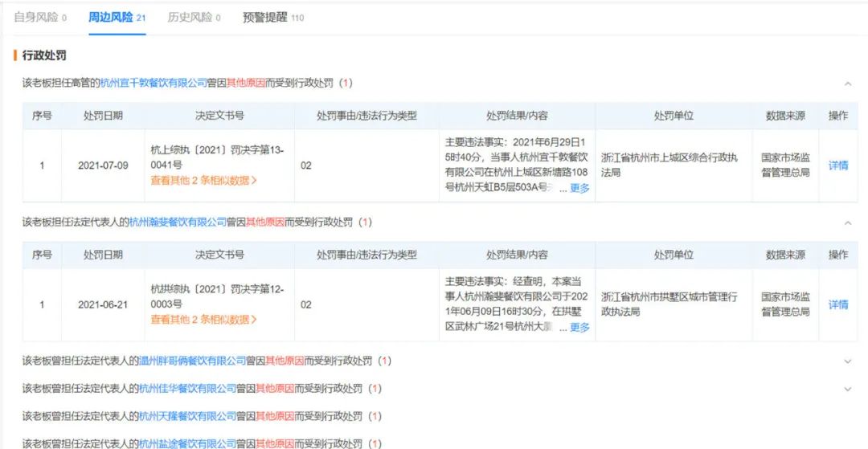Open 杭州天隆餐饮有限公司 company link
Screen dimensions: 868x449
tap(187, 416)
